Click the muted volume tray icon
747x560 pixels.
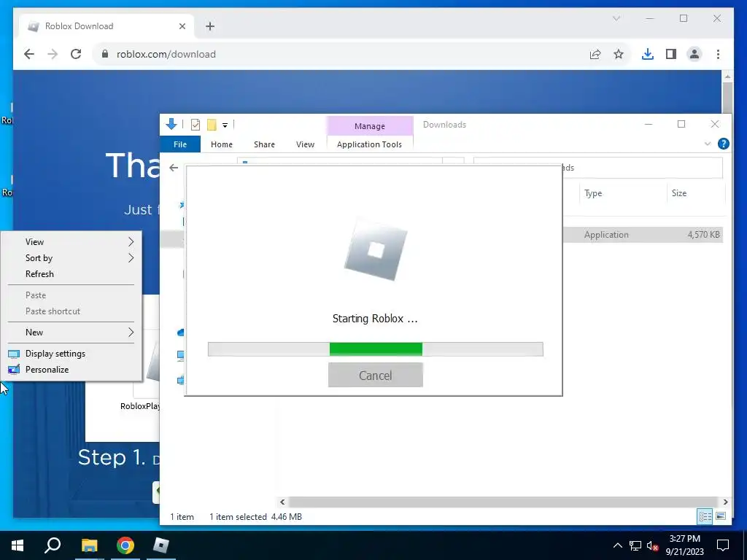652,545
